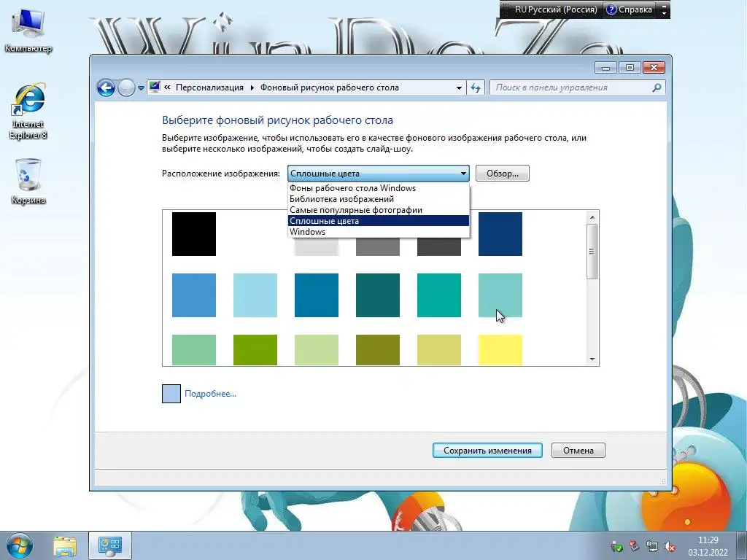Maximize the Personalization window

click(630, 68)
